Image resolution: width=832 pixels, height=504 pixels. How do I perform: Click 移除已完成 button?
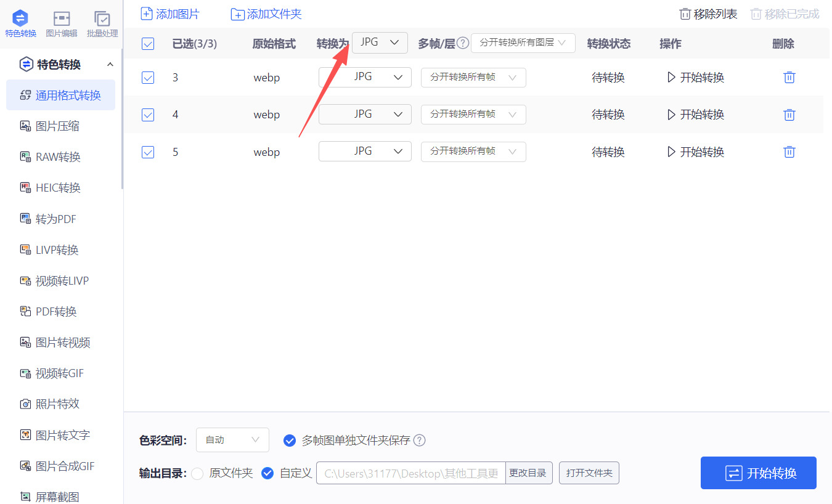785,14
